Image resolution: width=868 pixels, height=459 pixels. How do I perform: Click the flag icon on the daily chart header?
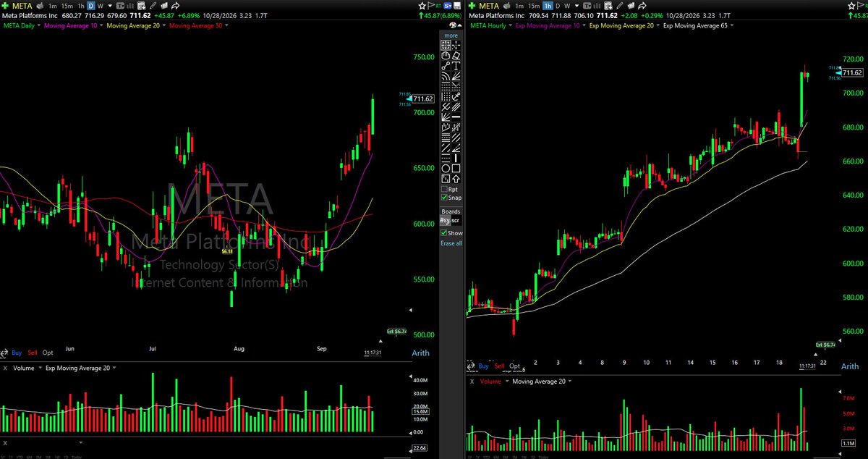pos(431,6)
